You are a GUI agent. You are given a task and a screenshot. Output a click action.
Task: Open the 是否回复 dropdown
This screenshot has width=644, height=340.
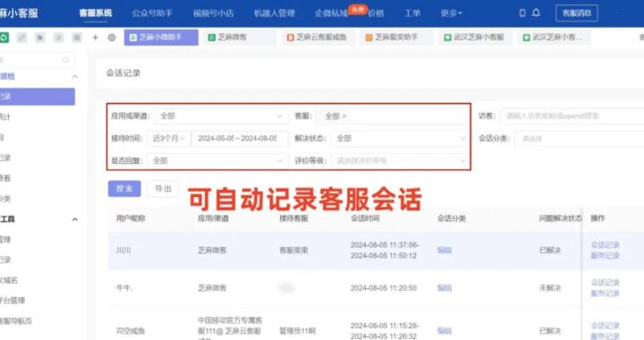pos(217,160)
